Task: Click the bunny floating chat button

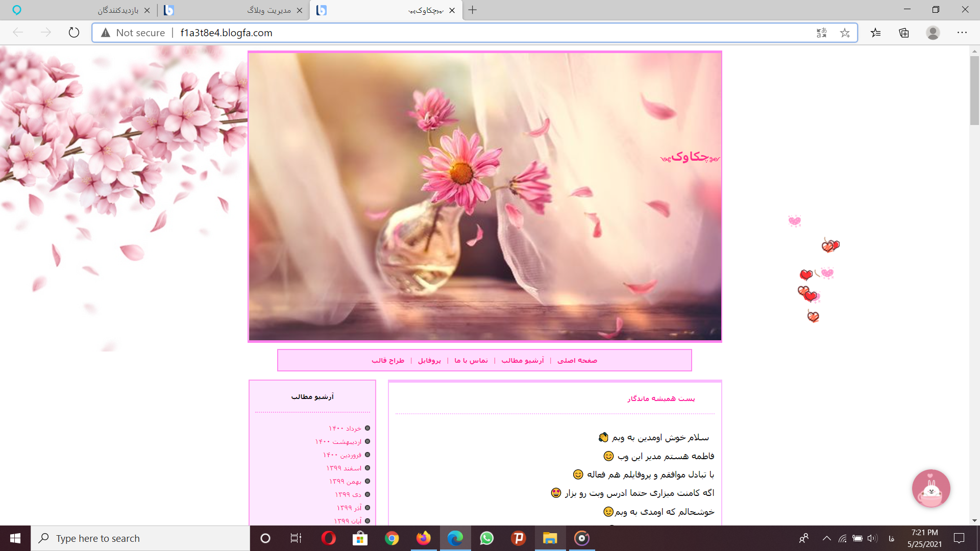Action: coord(930,488)
